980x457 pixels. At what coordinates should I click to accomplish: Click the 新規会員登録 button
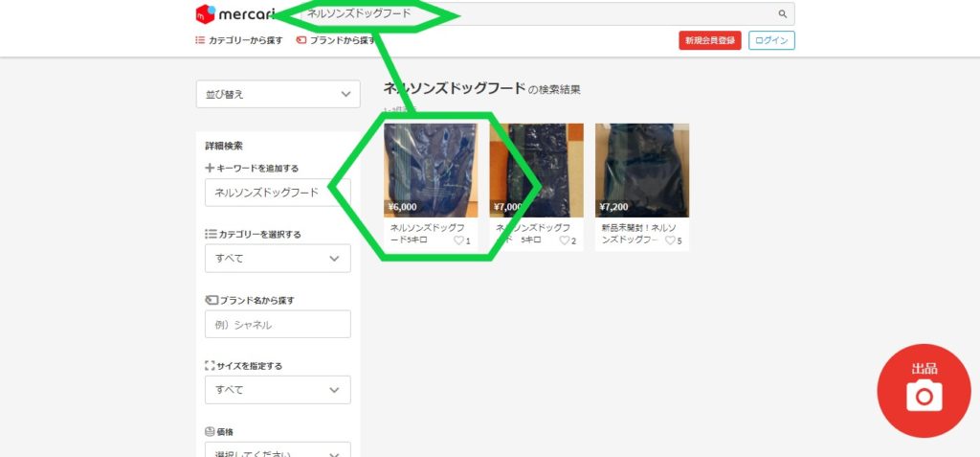(710, 40)
